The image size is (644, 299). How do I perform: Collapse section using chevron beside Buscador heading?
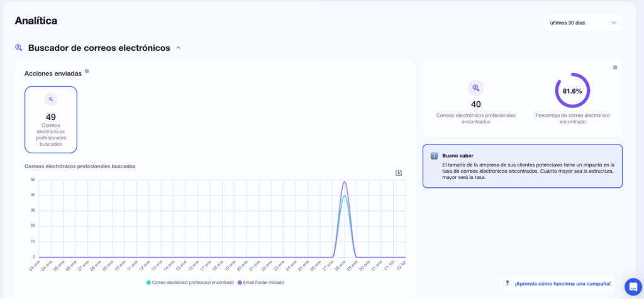179,48
